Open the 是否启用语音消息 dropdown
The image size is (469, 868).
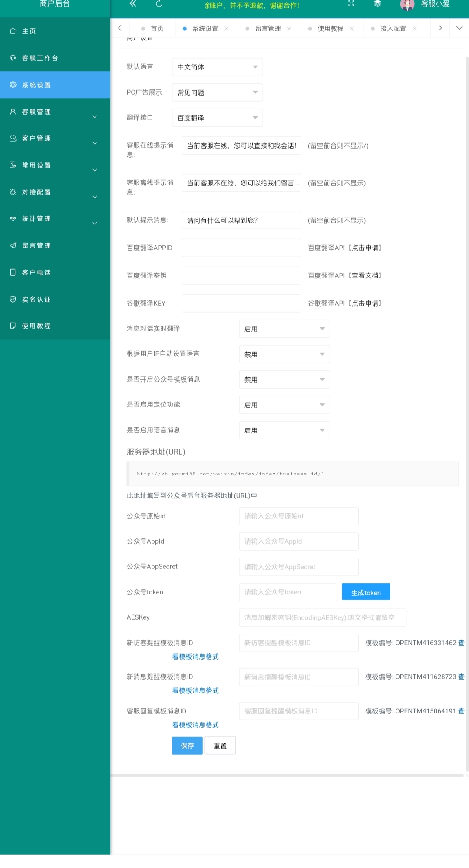(x=284, y=430)
